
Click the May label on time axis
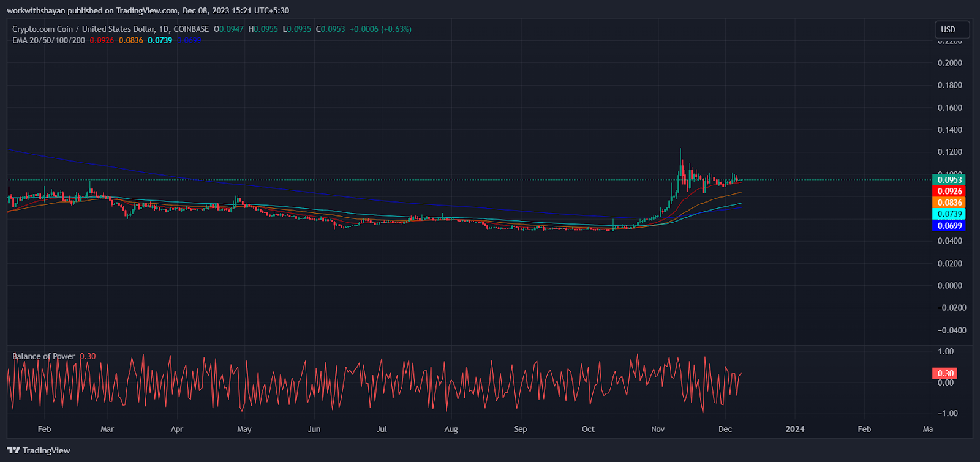(x=244, y=429)
